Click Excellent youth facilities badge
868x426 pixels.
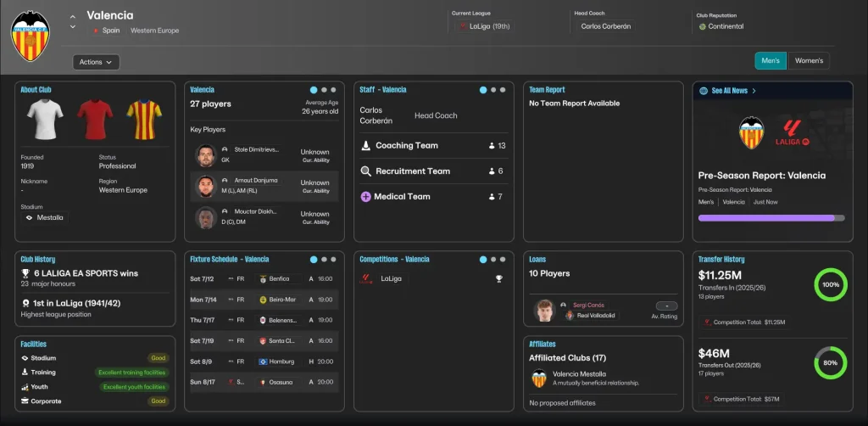[135, 387]
